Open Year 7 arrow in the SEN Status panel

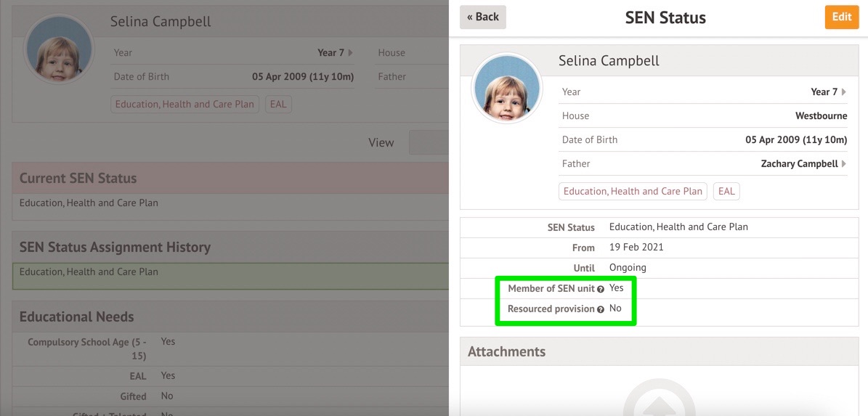coord(844,92)
